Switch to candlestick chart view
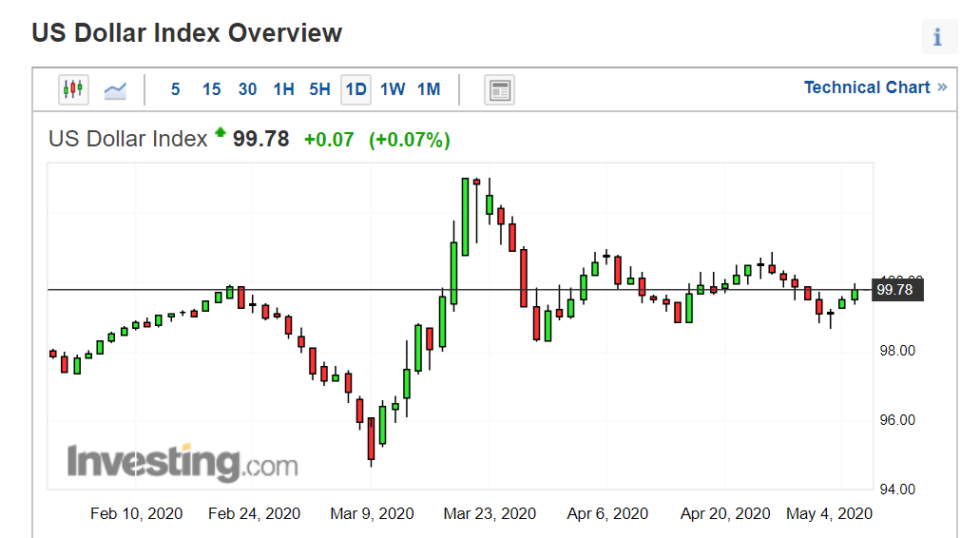 click(x=73, y=89)
